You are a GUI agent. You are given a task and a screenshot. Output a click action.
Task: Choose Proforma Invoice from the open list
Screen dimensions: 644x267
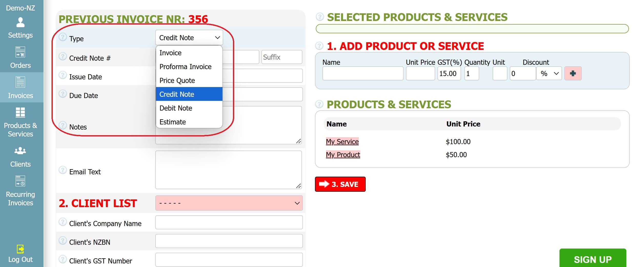[185, 67]
